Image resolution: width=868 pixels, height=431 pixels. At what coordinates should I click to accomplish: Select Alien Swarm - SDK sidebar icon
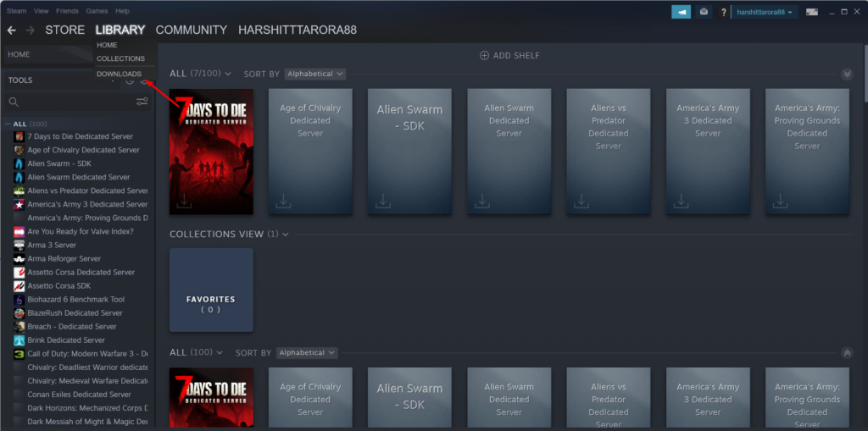[x=19, y=163]
